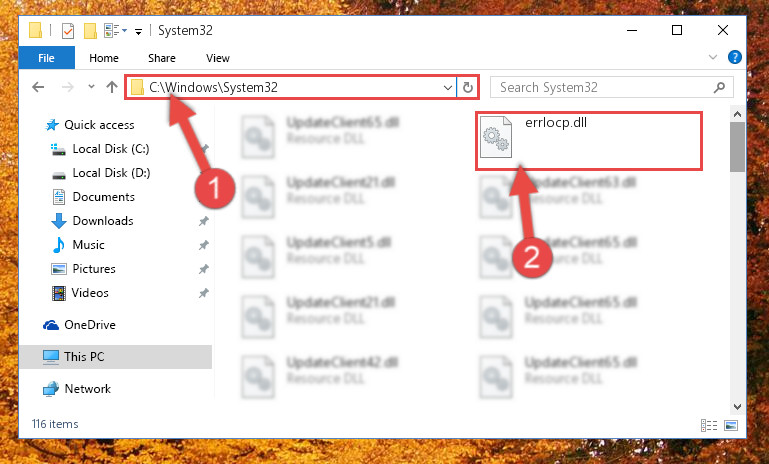Open recent locations dropdown arrow
Image resolution: width=769 pixels, height=464 pixels.
tap(91, 87)
